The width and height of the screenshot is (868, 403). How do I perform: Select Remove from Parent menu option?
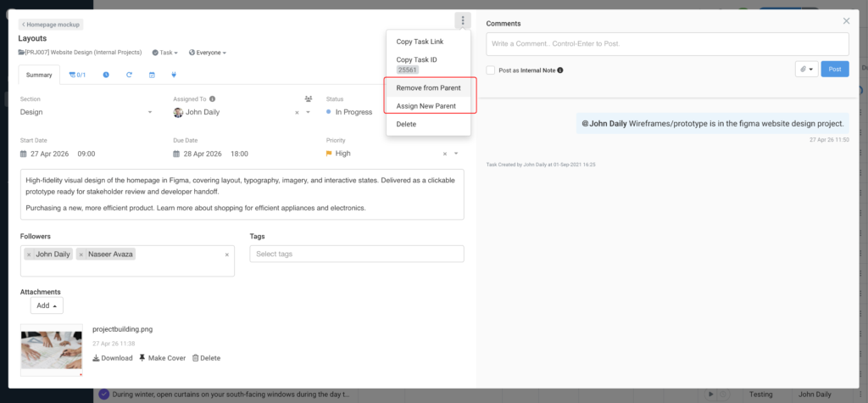click(x=428, y=88)
